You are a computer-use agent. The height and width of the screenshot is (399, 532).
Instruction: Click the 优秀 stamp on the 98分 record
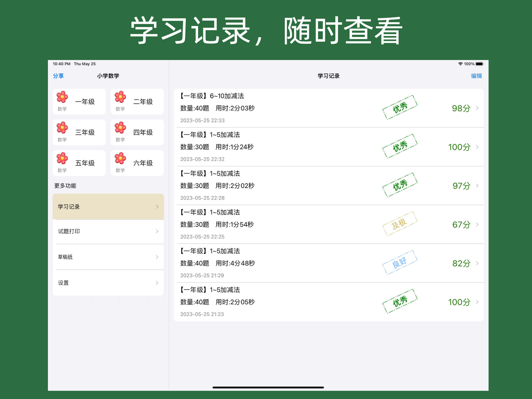400,107
